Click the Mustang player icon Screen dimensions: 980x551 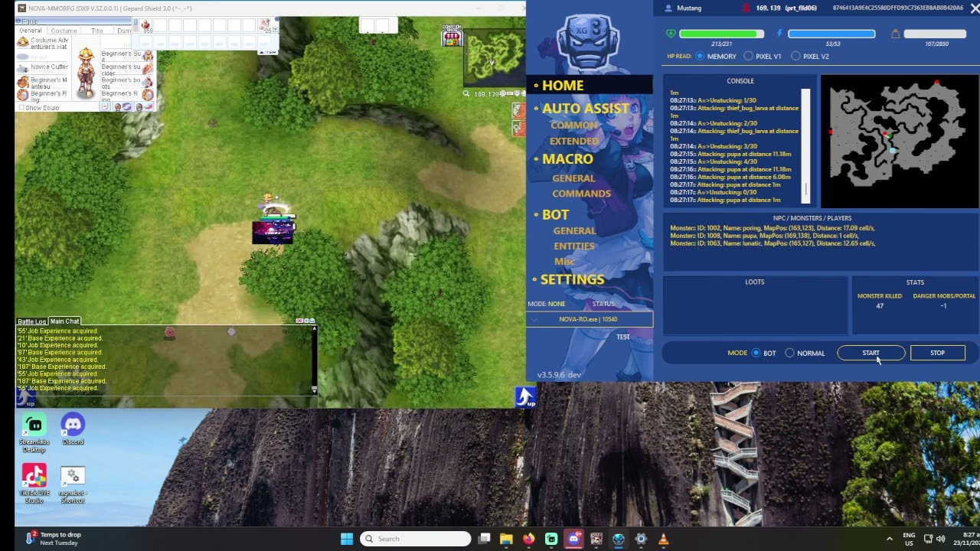pos(668,8)
